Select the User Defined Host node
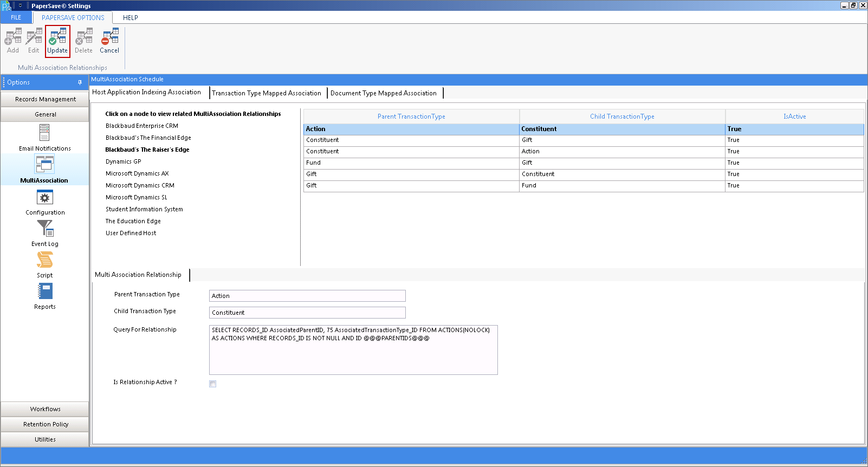 [x=131, y=233]
